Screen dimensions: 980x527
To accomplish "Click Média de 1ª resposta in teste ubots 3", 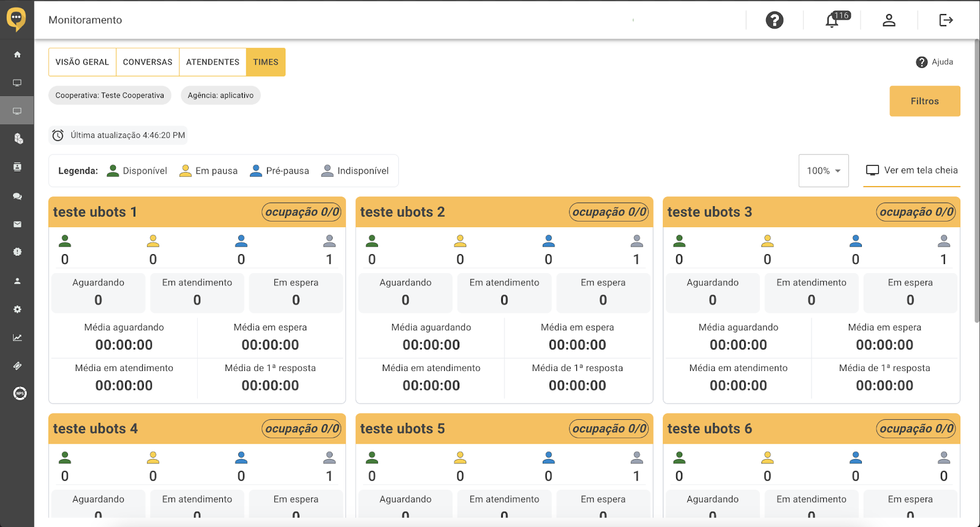I will coord(884,378).
